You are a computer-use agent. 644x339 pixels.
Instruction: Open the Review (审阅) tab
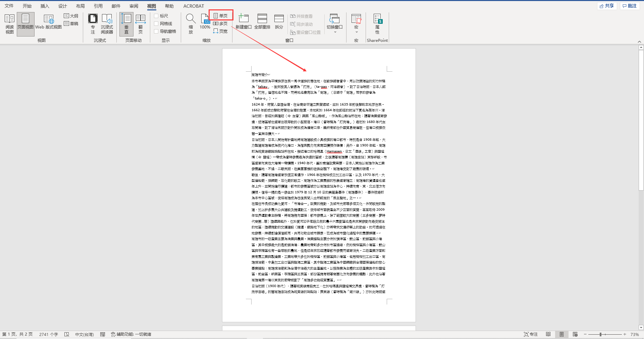(134, 6)
